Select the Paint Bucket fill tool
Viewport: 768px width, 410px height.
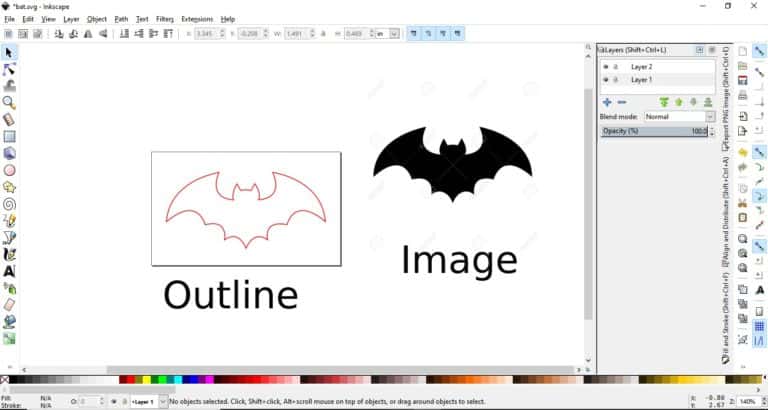click(9, 321)
